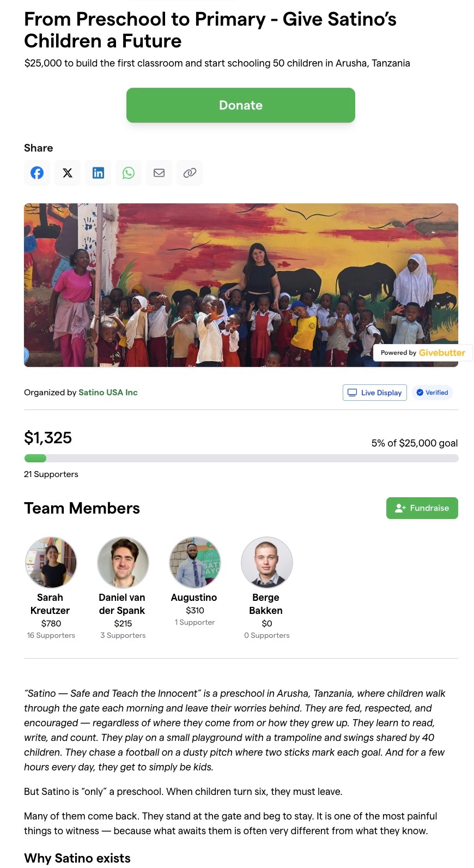Click the green Donate button
The height and width of the screenshot is (868, 474).
tap(241, 105)
